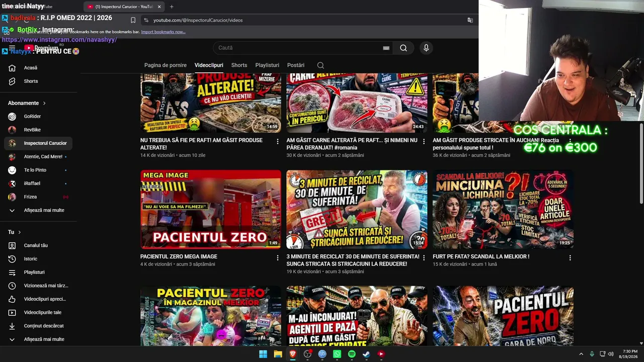Image resolution: width=644 pixels, height=362 pixels.
Task: Play the 3 minute de reciclat thumbnail
Action: click(357, 209)
